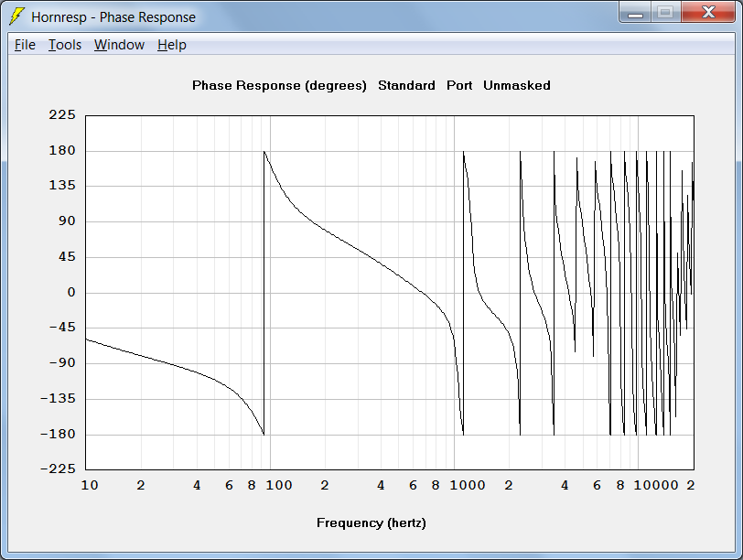The height and width of the screenshot is (560, 743).
Task: Click the 1000 label on frequency axis
Action: point(468,485)
